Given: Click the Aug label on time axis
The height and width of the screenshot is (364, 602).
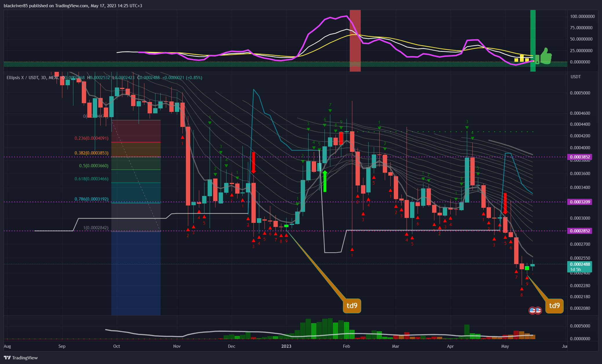Looking at the screenshot, I should tap(7, 346).
